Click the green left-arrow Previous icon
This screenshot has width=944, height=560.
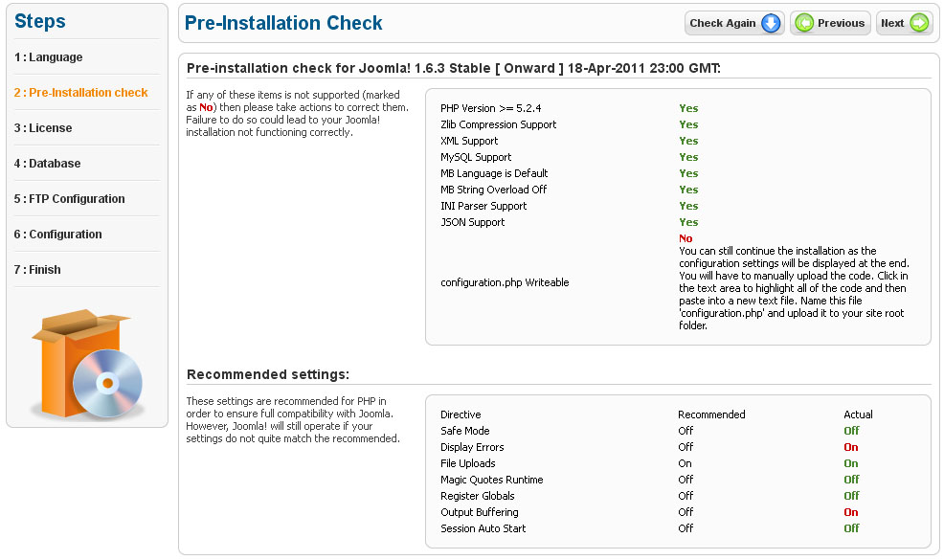804,23
